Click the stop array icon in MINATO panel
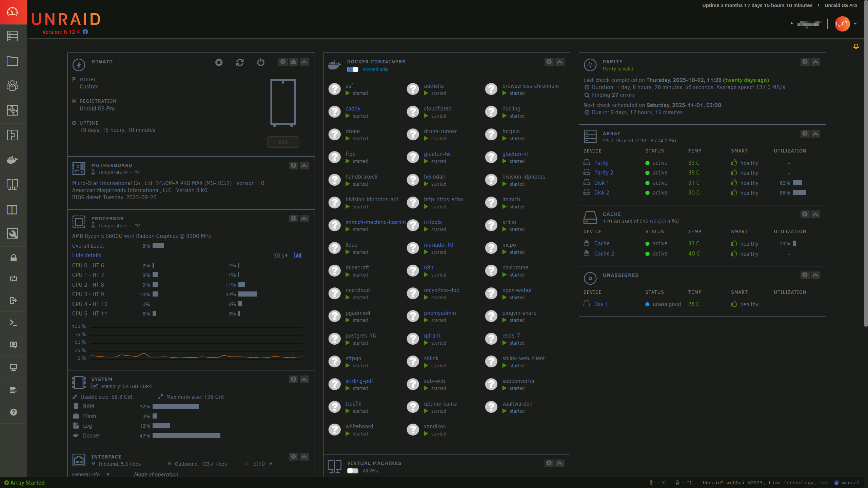Image resolution: width=868 pixels, height=488 pixels. 219,62
